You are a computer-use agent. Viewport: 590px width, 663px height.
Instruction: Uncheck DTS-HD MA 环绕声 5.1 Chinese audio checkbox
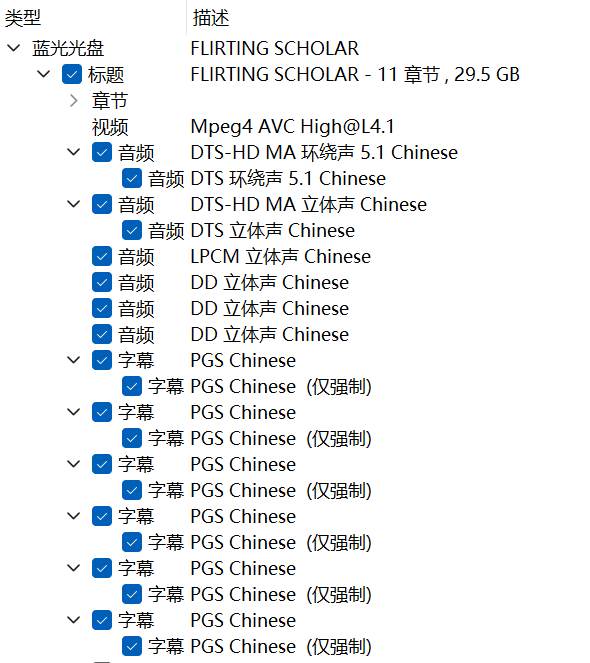[x=102, y=152]
